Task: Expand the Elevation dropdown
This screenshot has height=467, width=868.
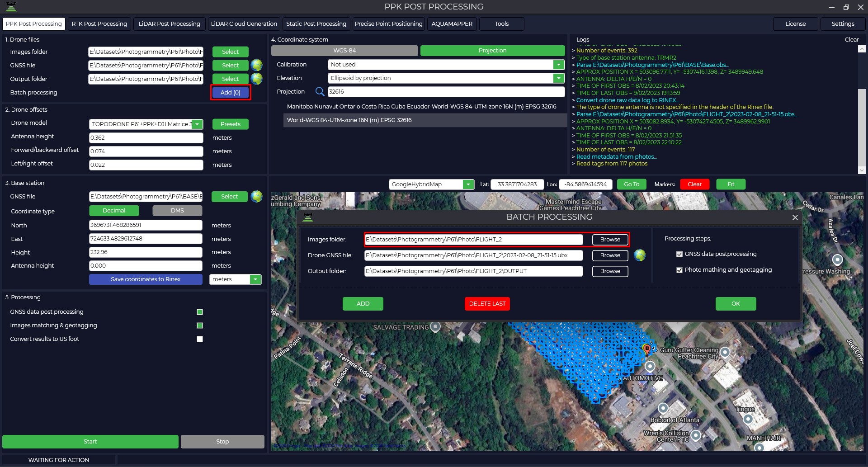Action: [x=559, y=78]
